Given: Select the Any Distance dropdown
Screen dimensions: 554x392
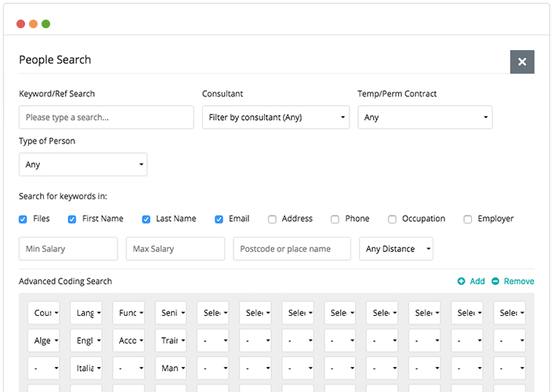Looking at the screenshot, I should (396, 249).
